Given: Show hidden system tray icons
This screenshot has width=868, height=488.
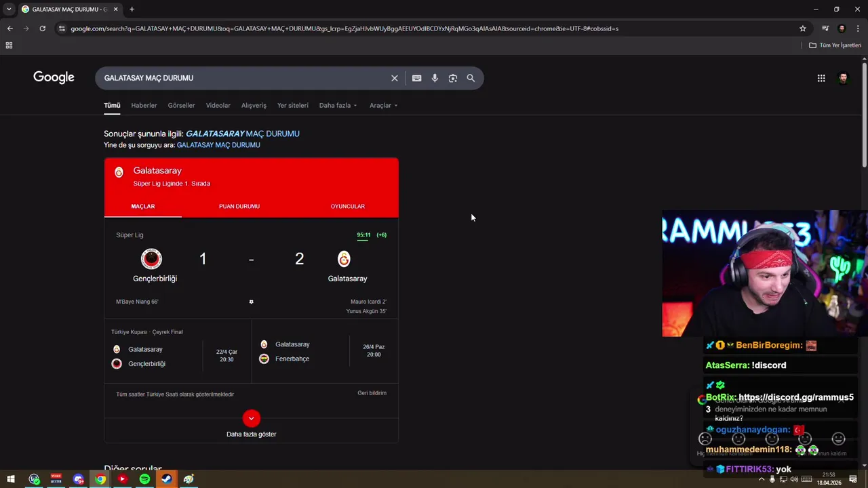Looking at the screenshot, I should pyautogui.click(x=762, y=479).
